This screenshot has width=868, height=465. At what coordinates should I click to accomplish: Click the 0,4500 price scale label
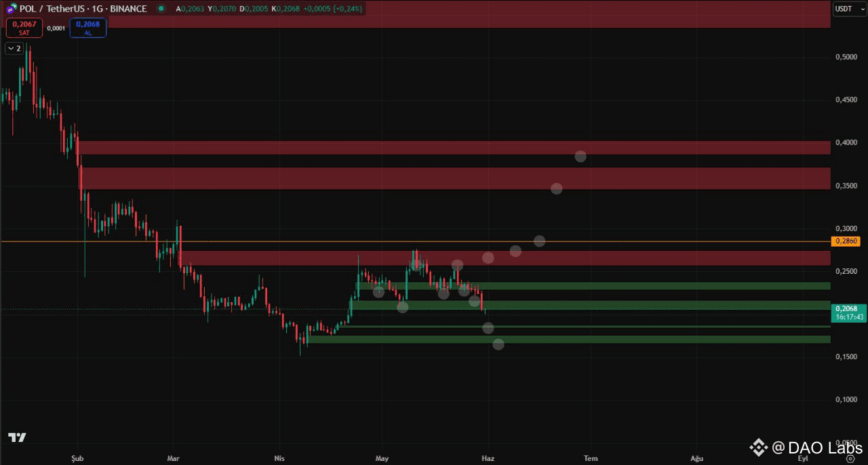[846, 100]
